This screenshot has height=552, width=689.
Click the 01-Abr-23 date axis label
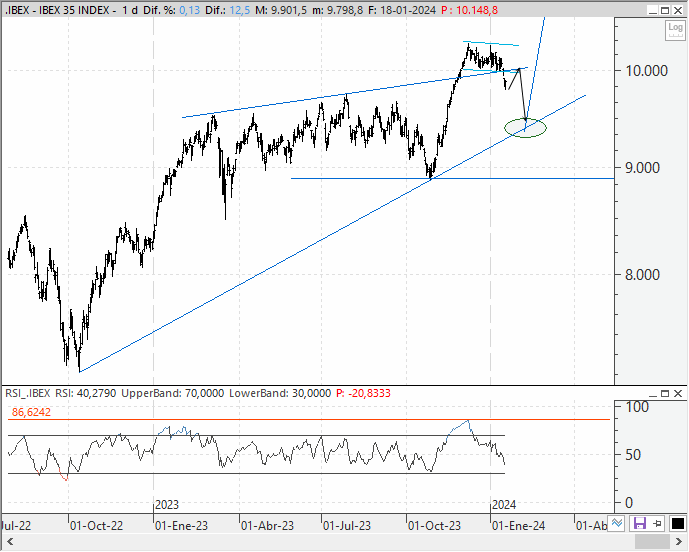(x=267, y=526)
